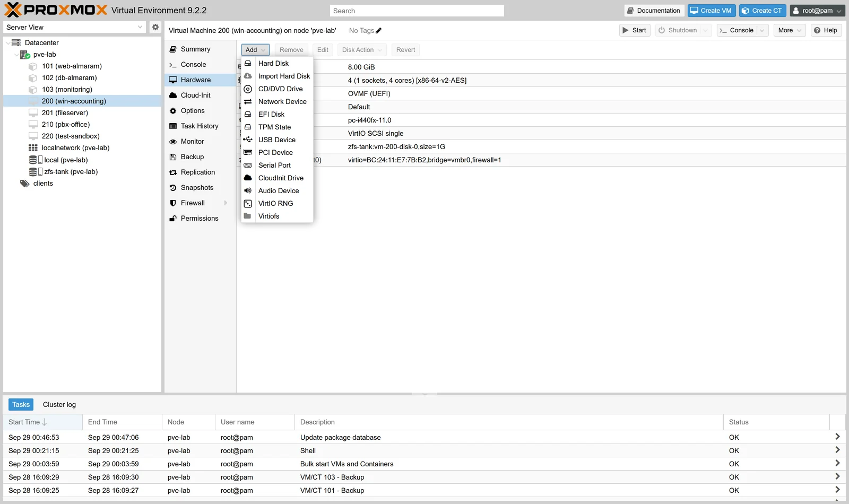Click the Hard Disk icon in Add menu
Viewport: 849px width, 504px height.
(248, 63)
